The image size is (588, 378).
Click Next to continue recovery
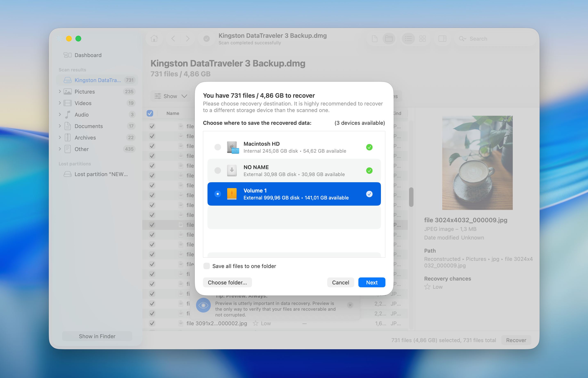pyautogui.click(x=372, y=283)
